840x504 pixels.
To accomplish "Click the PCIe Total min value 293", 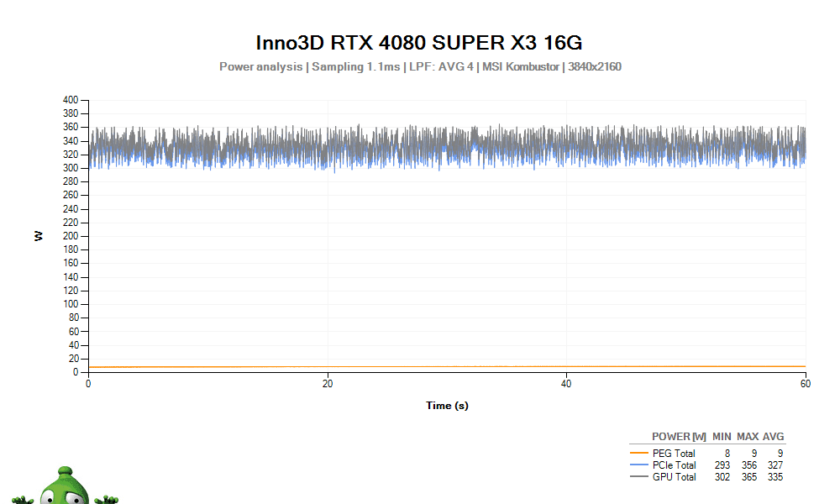I will pyautogui.click(x=722, y=465).
